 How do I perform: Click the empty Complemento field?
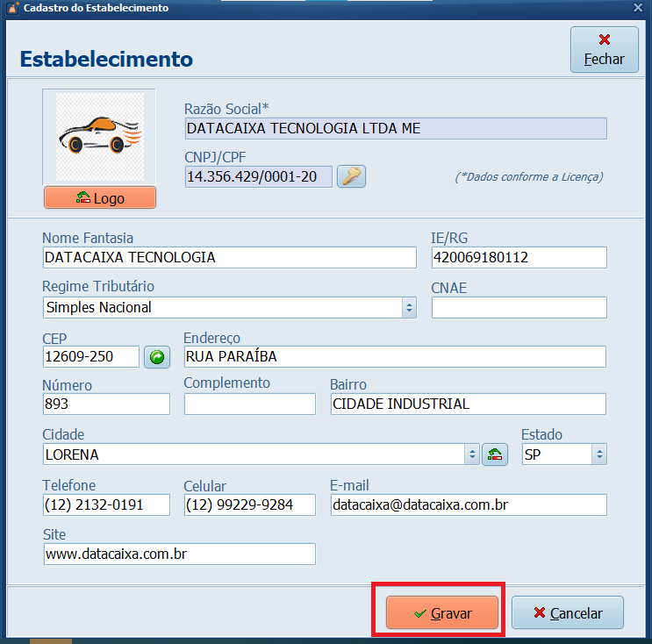[250, 404]
